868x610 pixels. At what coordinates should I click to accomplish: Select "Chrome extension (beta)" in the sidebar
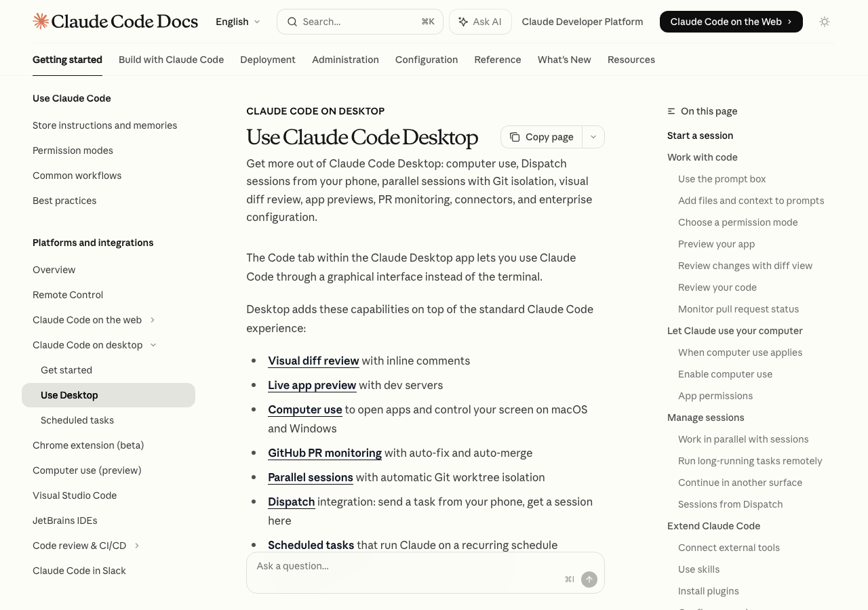point(88,445)
